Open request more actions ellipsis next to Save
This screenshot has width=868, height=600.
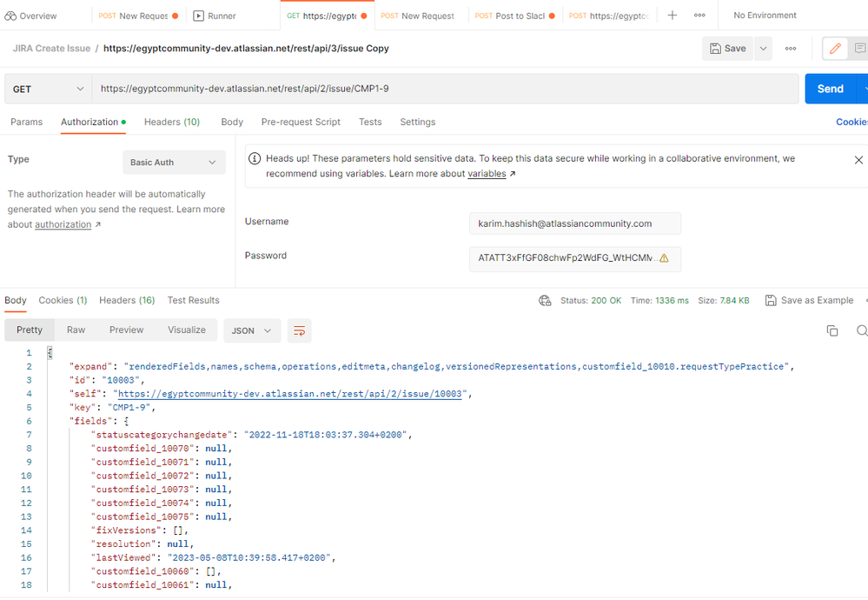click(791, 49)
